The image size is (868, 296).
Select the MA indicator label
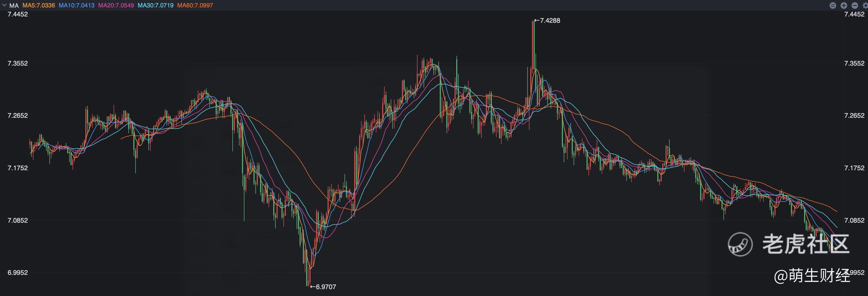pos(14,5)
